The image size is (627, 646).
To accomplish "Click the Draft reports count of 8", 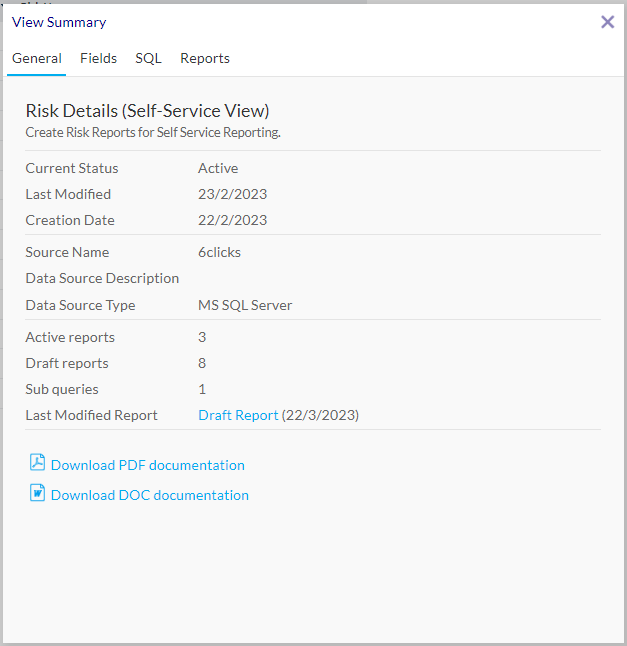I will coord(202,363).
